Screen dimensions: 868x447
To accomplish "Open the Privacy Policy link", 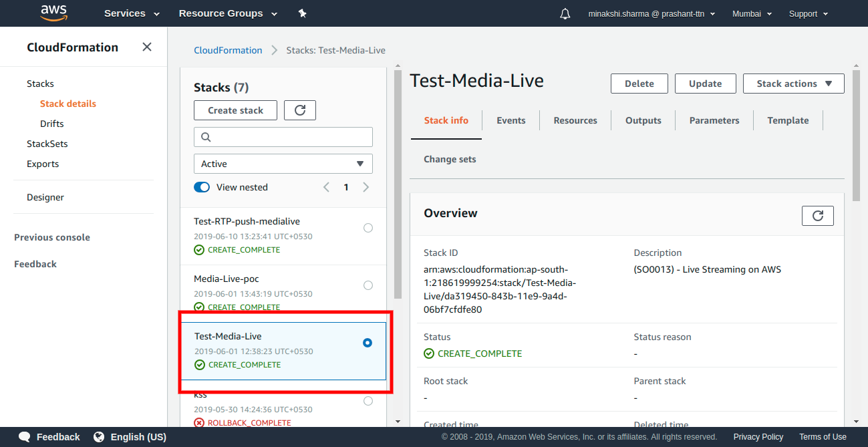I will tap(758, 437).
